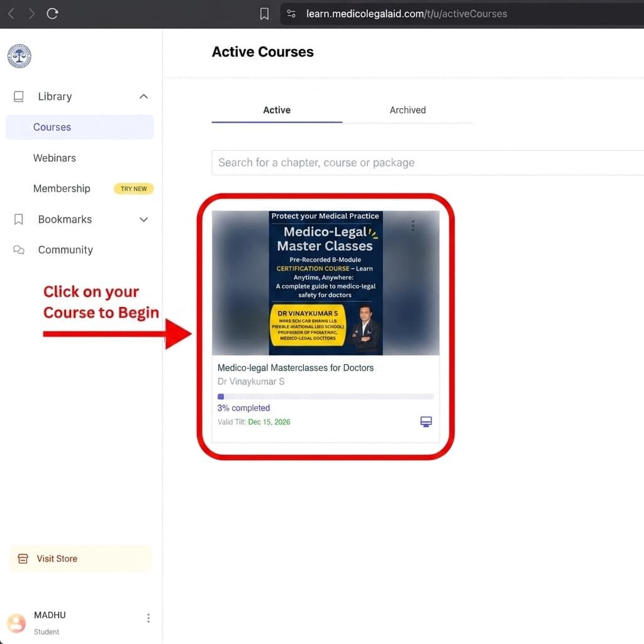
Task: Open site settings icon beside the URL
Action: pyautogui.click(x=291, y=14)
